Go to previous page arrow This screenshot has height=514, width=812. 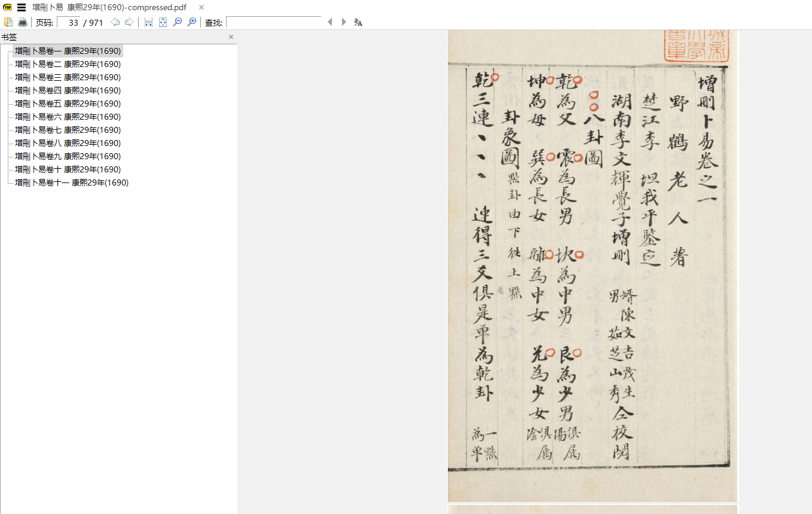pos(115,22)
